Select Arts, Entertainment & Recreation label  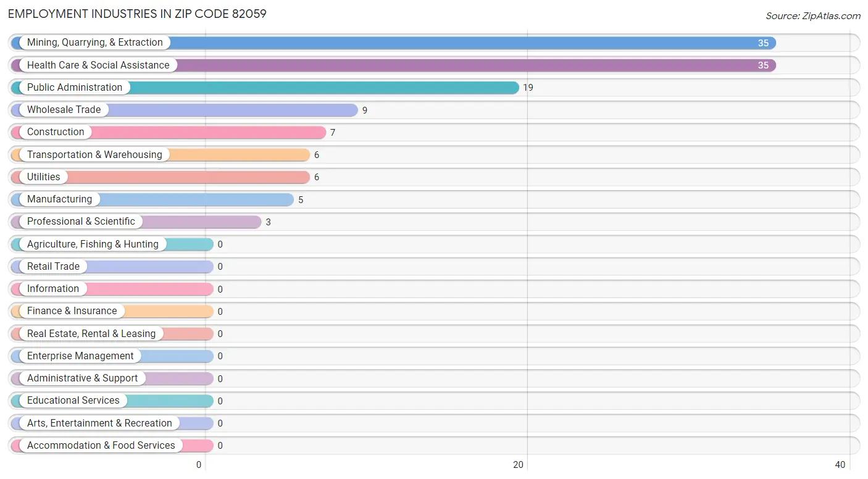[x=99, y=423]
